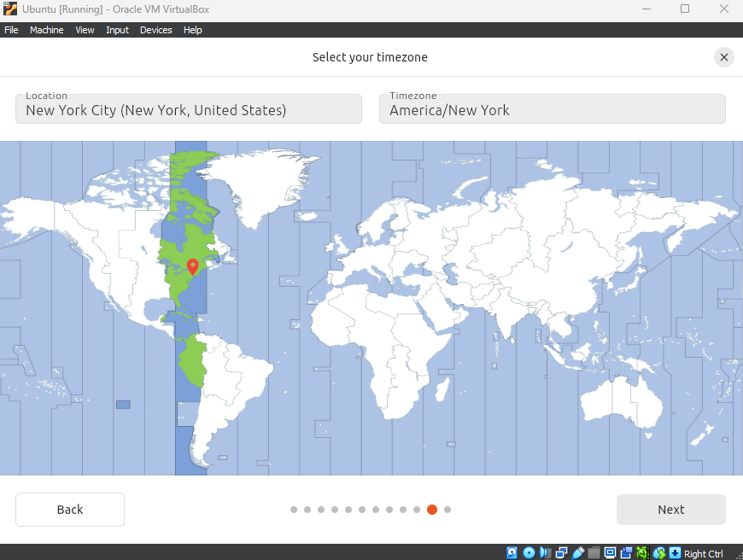
Task: Click the Back button
Action: (x=70, y=510)
